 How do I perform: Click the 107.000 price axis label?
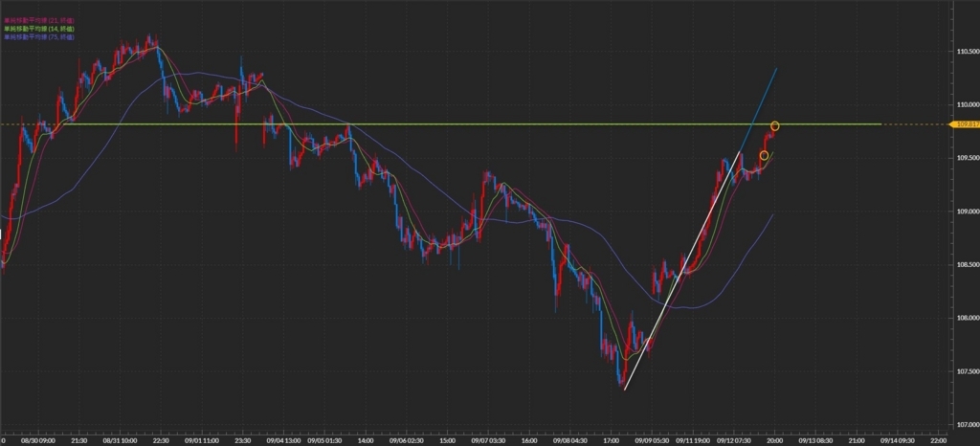click(968, 425)
